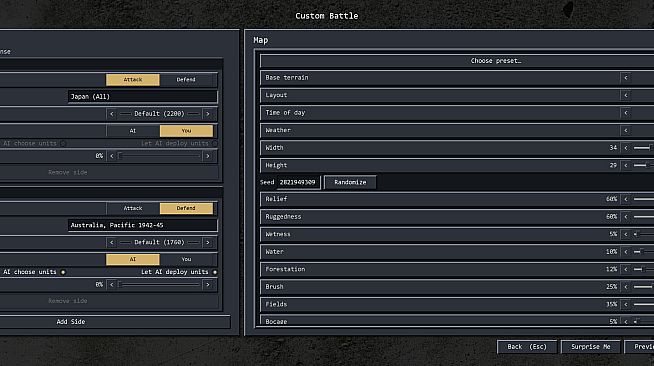Decrease Relief with left arrow
The image size is (654, 366).
[x=626, y=199]
